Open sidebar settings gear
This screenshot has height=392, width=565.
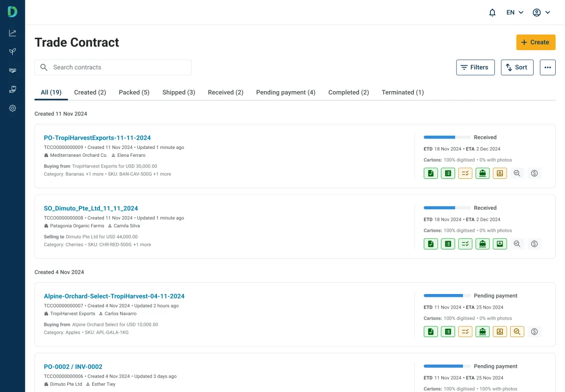tap(12, 108)
